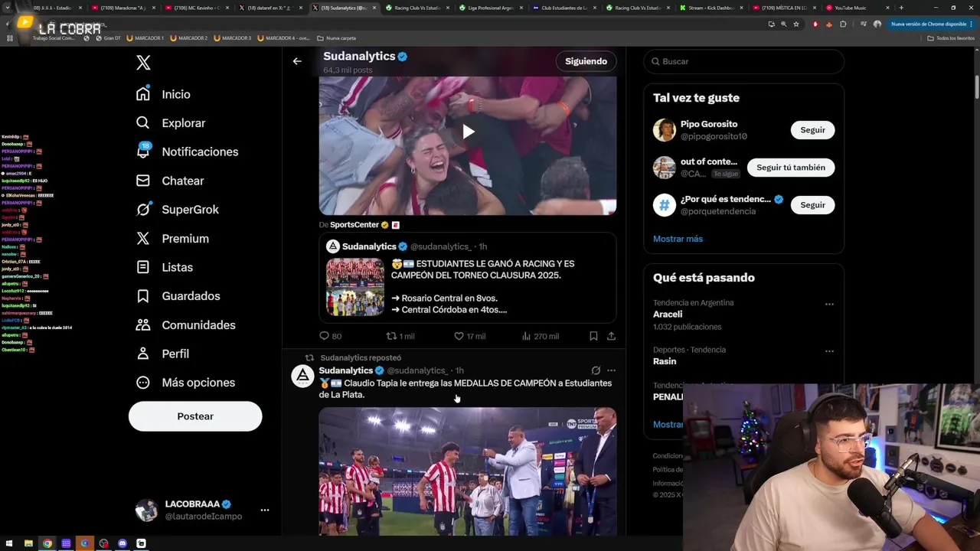Image resolution: width=980 pixels, height=551 pixels.
Task: Go to Inicio home page
Action: (x=163, y=94)
